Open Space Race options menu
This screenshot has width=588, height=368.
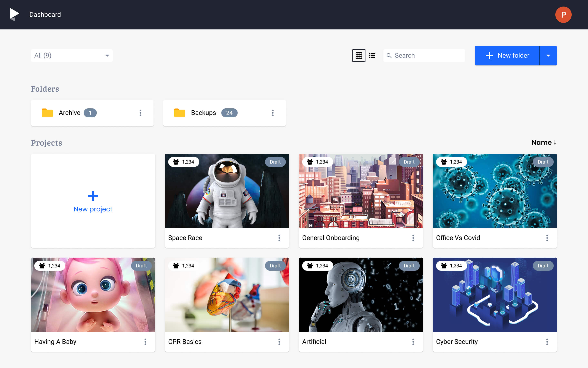(x=279, y=238)
